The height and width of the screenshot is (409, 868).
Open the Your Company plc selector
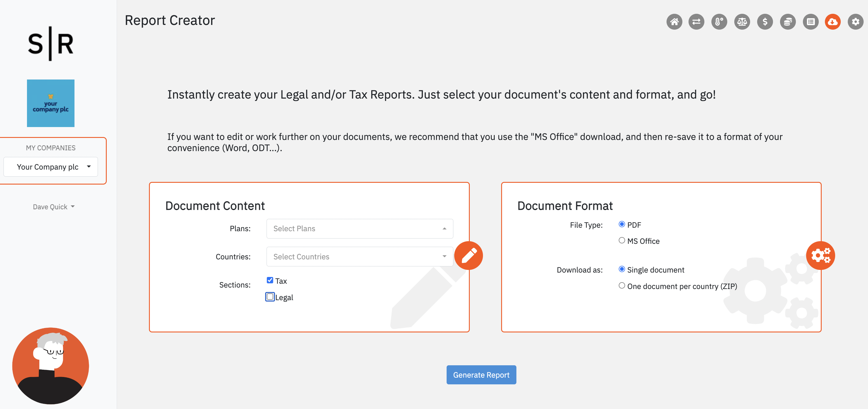point(50,167)
